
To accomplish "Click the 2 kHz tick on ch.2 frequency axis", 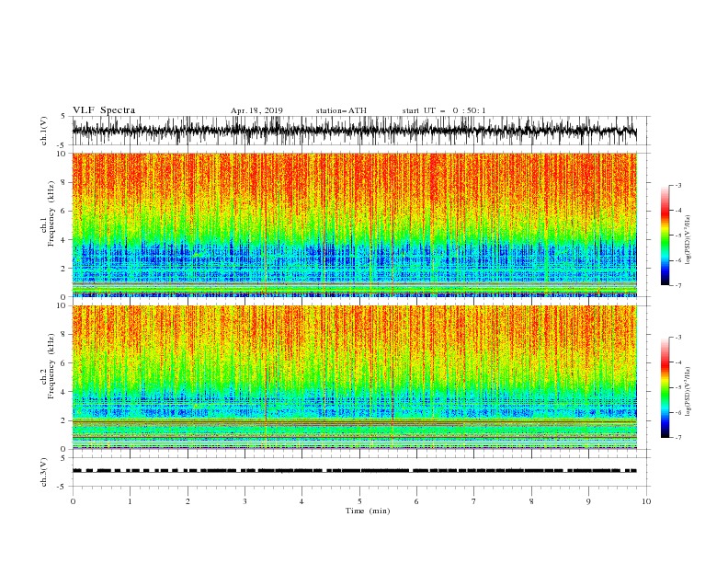I will pos(63,420).
